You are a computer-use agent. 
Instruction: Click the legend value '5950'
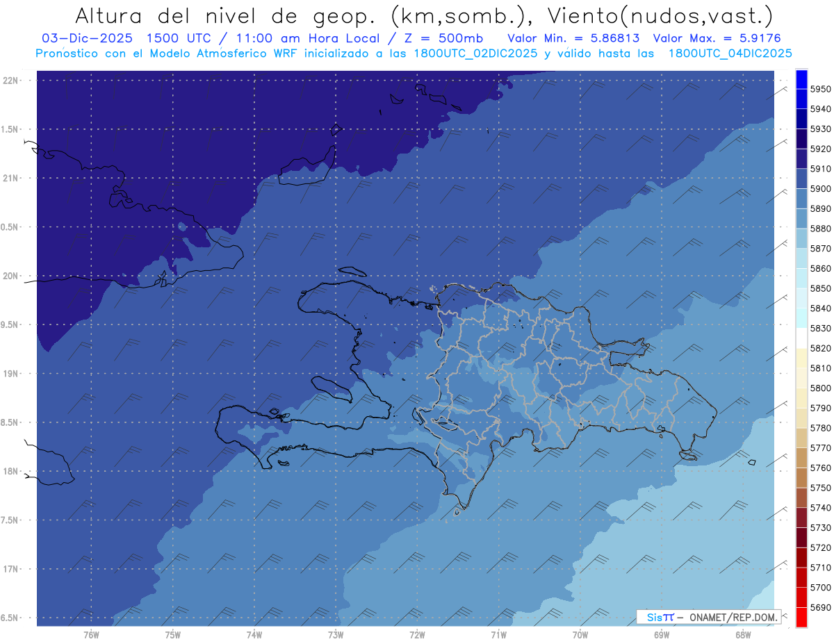821,89
